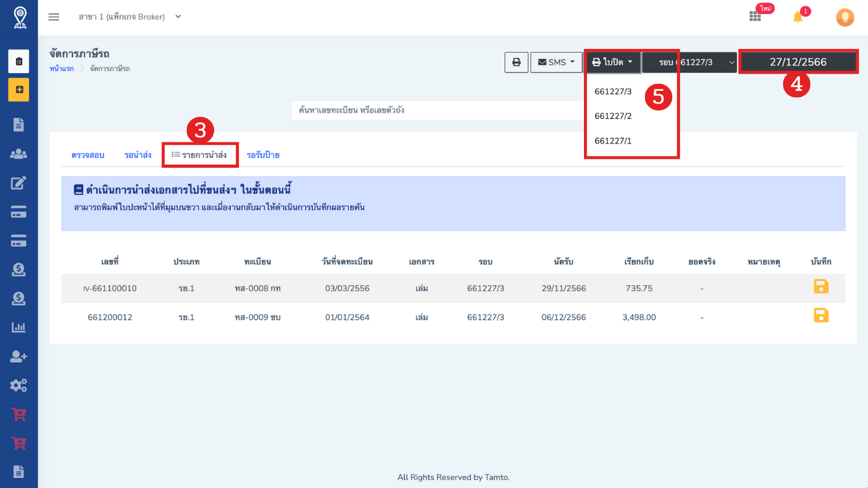
Task: Select the รายการนำส่ง tab
Action: (200, 155)
